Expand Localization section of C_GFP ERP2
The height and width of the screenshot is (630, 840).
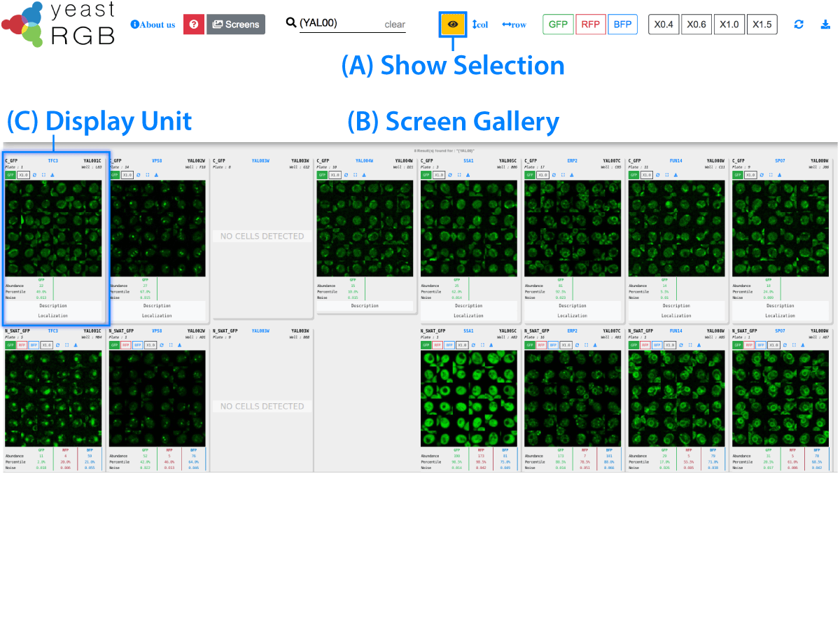click(x=573, y=316)
